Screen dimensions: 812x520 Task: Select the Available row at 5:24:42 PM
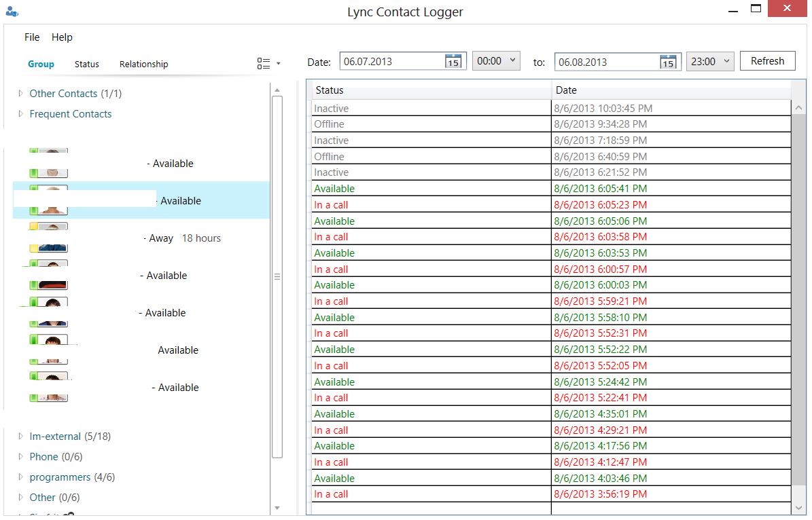[551, 382]
